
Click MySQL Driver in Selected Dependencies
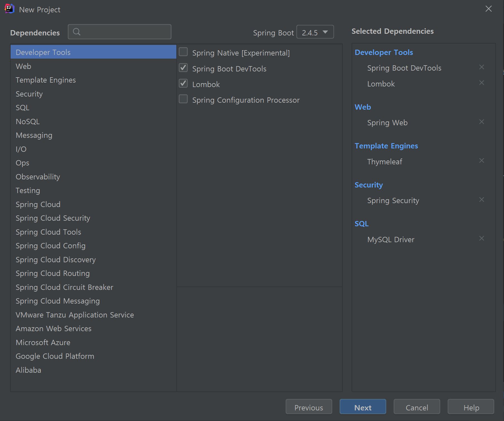point(391,239)
